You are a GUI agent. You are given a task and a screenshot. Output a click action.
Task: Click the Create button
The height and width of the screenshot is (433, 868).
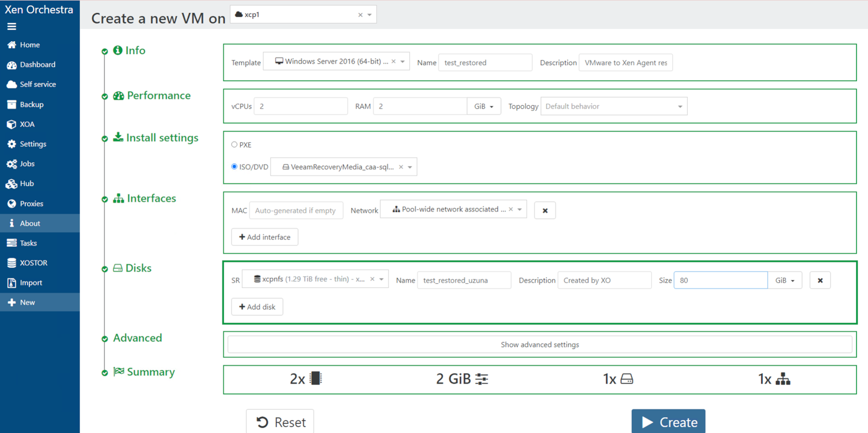tap(668, 422)
